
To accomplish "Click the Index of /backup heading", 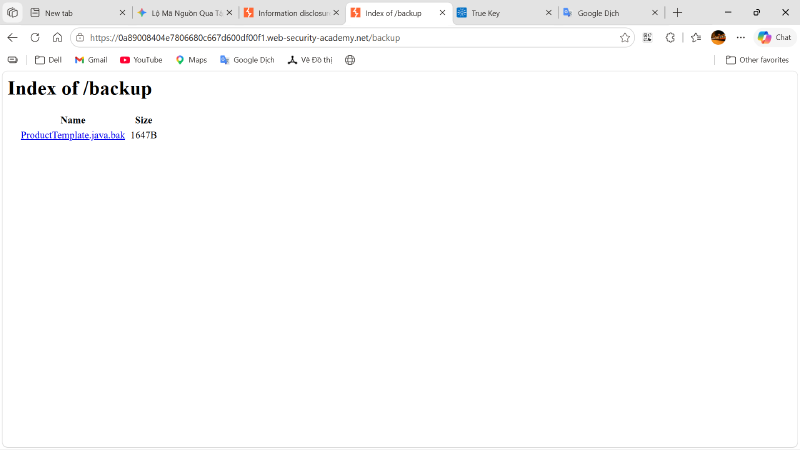I will (80, 88).
